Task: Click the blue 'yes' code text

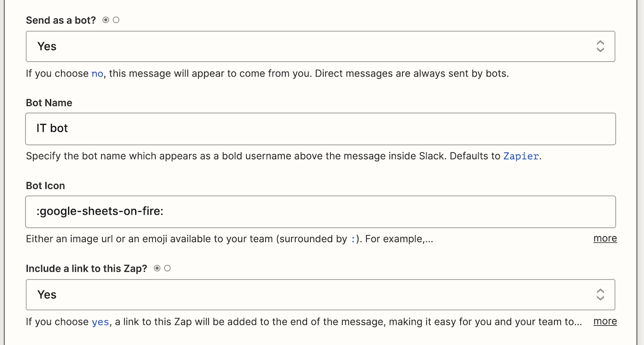Action: (x=100, y=322)
